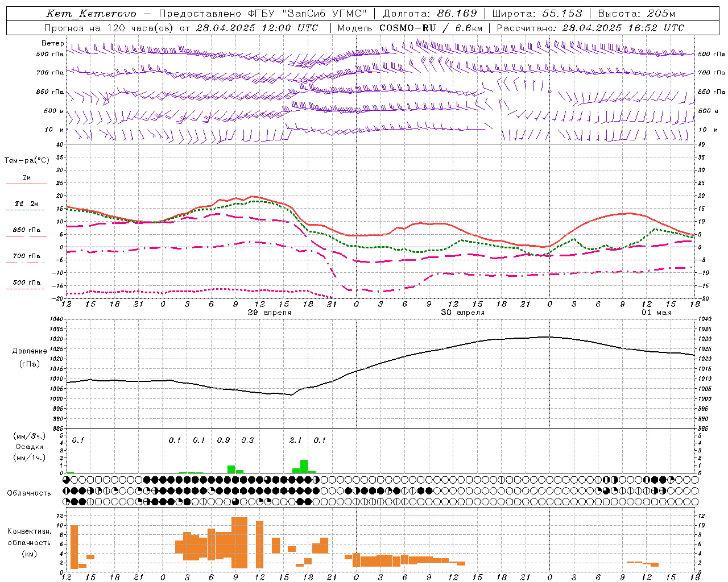728x582 pixels.
Task: Select the 'Широта: 55.153' latitude value
Action: [537, 14]
